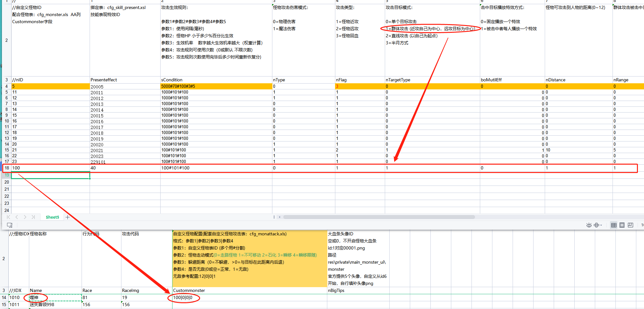The width and height of the screenshot is (644, 309).
Task: Click the nType header cell
Action: pyautogui.click(x=304, y=80)
